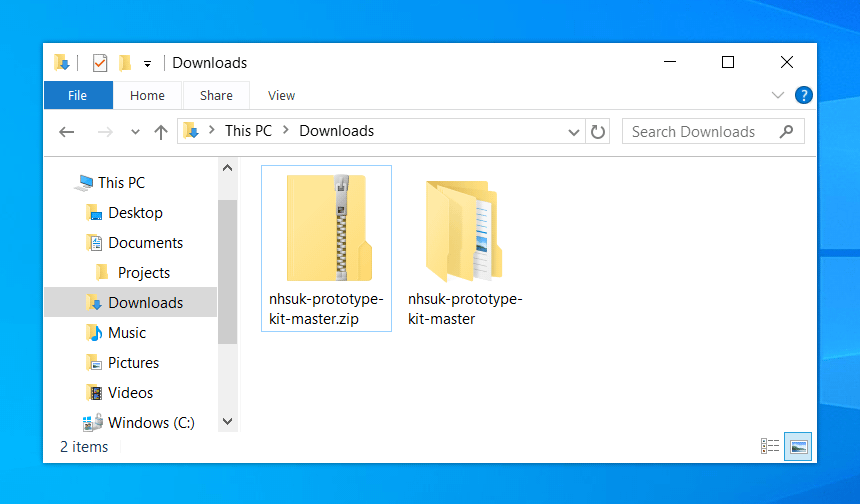This screenshot has width=860, height=504.
Task: Go up one folder level arrow
Action: (x=161, y=132)
